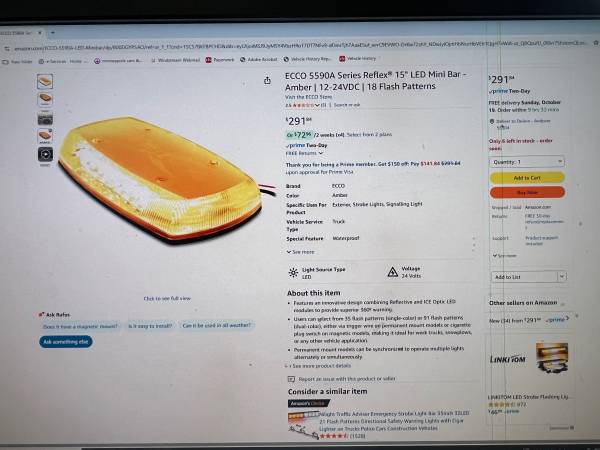This screenshot has height=450, width=600.
Task: Visit the ECCO Store link
Action: (x=308, y=97)
